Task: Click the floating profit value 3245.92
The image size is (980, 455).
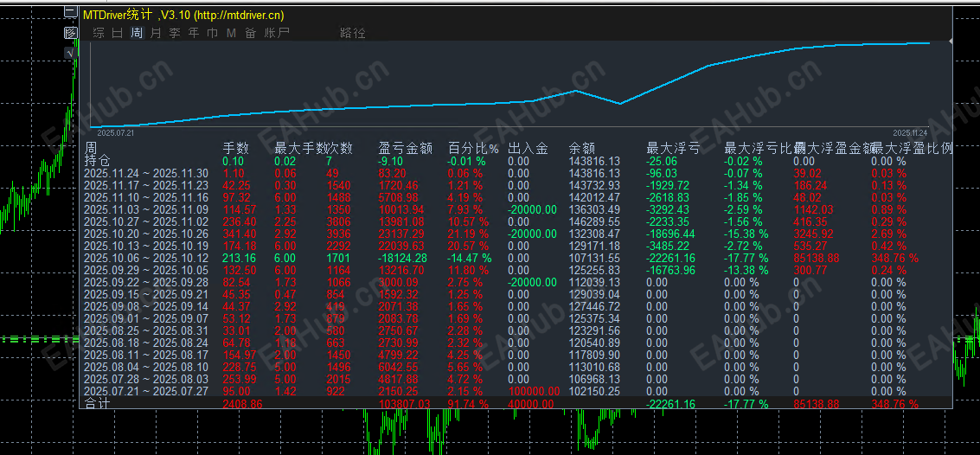Action: click(x=812, y=234)
